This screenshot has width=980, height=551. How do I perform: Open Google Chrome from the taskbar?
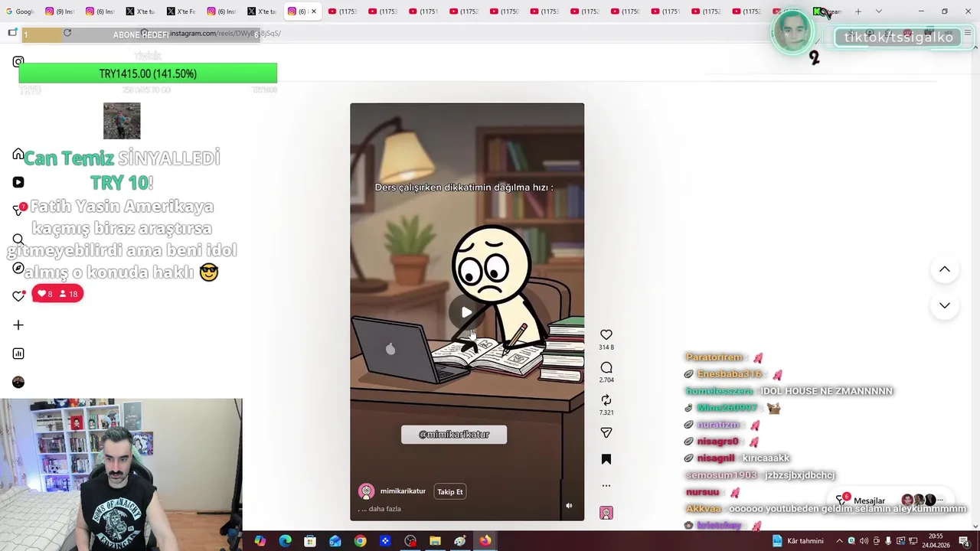click(360, 541)
